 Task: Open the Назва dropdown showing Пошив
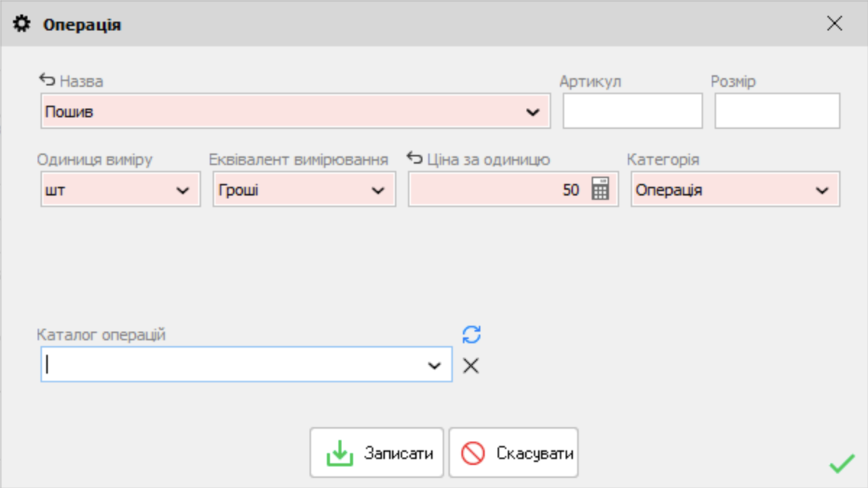click(535, 111)
